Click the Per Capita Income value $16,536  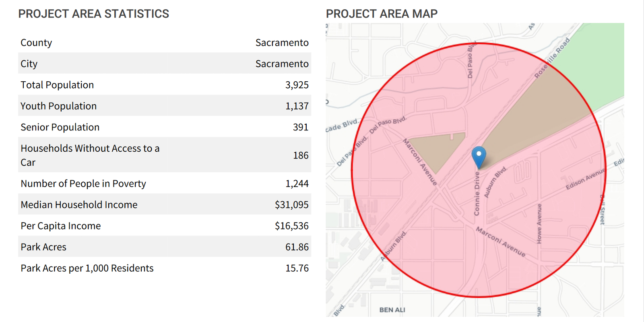coord(291,226)
